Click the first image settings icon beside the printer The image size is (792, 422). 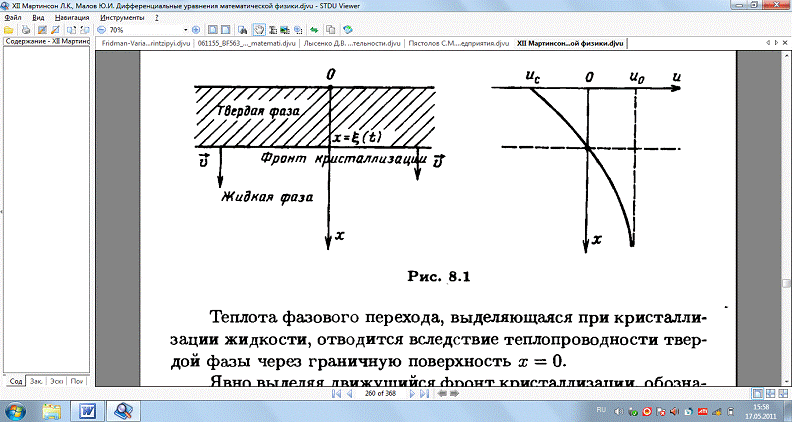(x=42, y=30)
